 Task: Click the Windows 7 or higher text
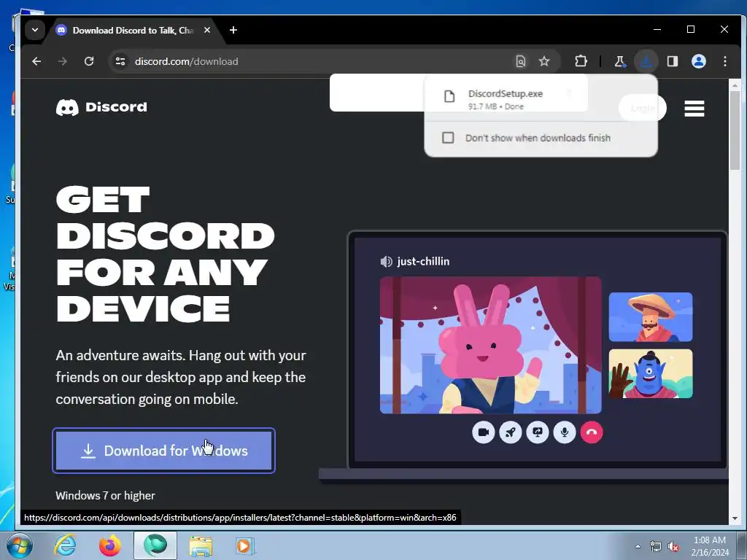[105, 496]
